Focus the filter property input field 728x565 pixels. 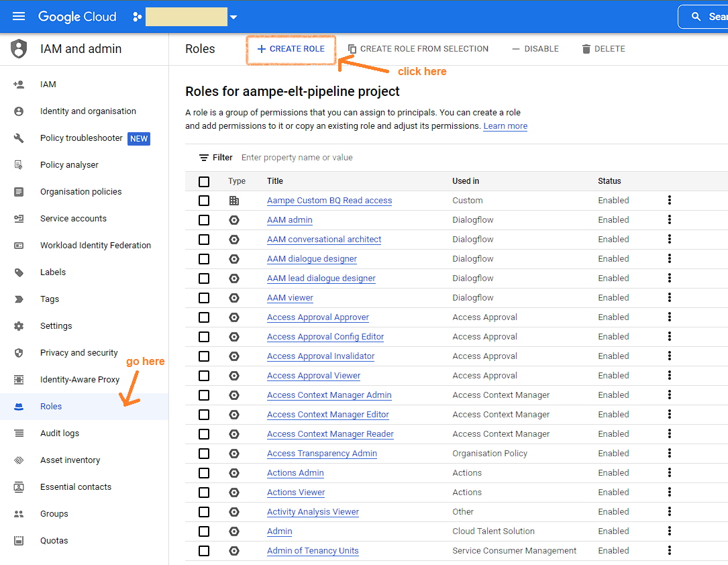[297, 158]
